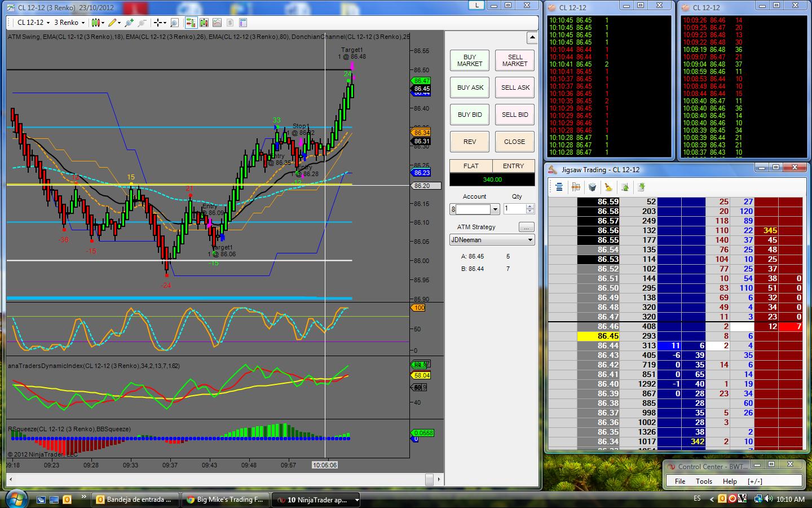The image size is (812, 508).
Task: Click the Jigsaw broom clear icon
Action: 608,187
